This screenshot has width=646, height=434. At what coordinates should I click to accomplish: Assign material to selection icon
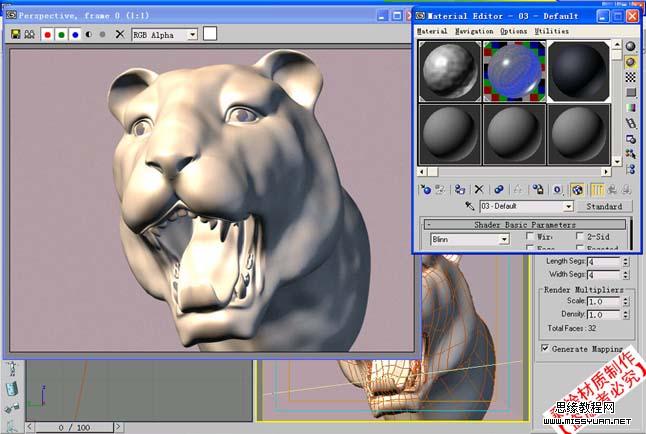pyautogui.click(x=459, y=190)
